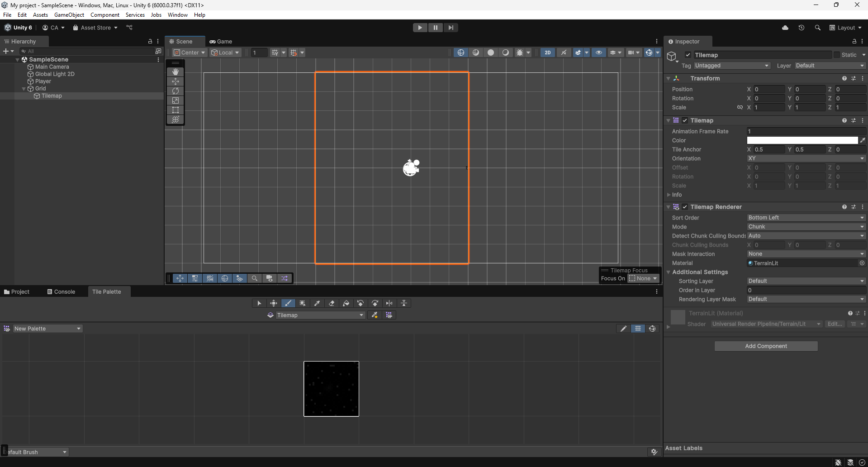The image size is (868, 467).
Task: Click the Add Component button
Action: (x=766, y=346)
